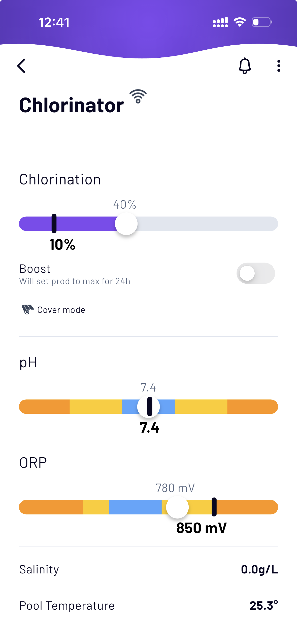The height and width of the screenshot is (644, 297).
Task: Click the Chlorination slider white handle
Action: coord(126,224)
